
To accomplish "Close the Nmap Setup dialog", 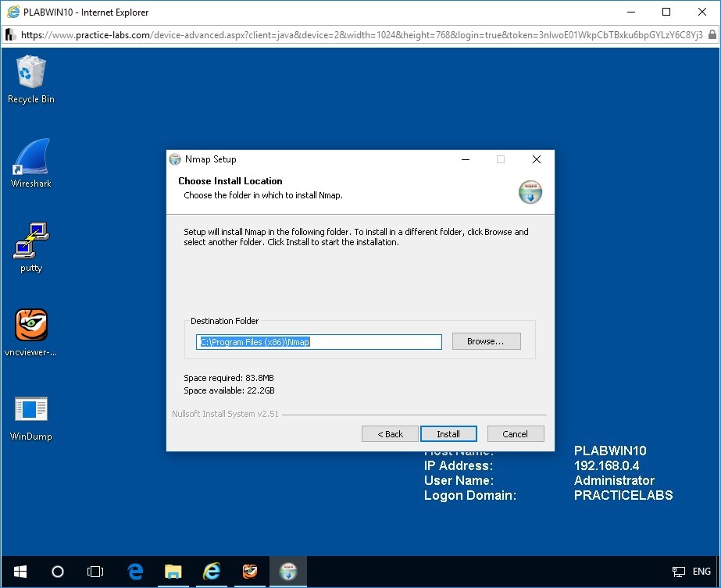I will 536,159.
